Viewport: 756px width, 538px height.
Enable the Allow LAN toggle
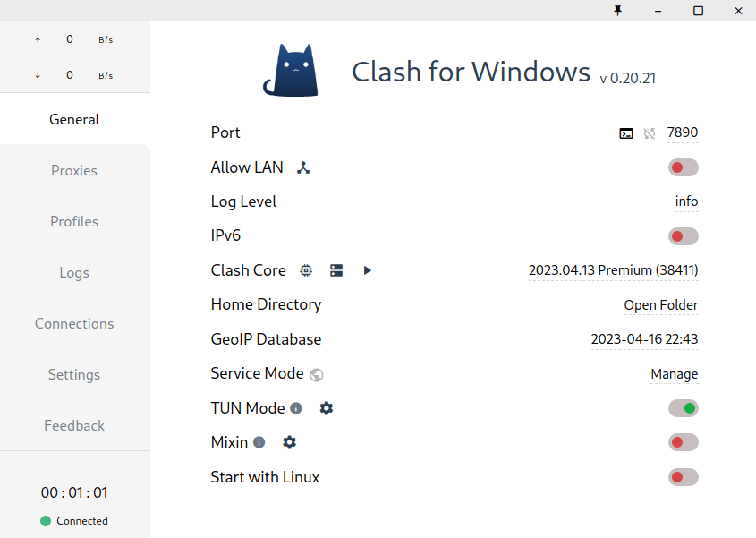point(683,167)
